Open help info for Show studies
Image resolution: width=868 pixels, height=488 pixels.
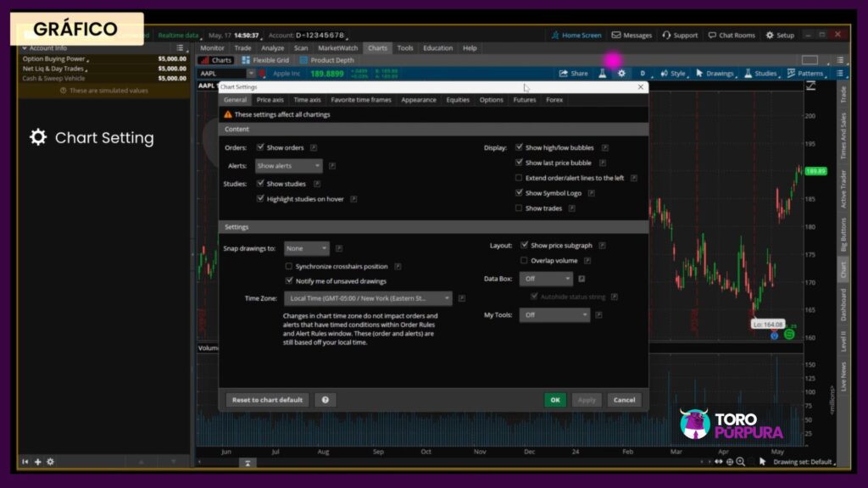click(x=317, y=184)
